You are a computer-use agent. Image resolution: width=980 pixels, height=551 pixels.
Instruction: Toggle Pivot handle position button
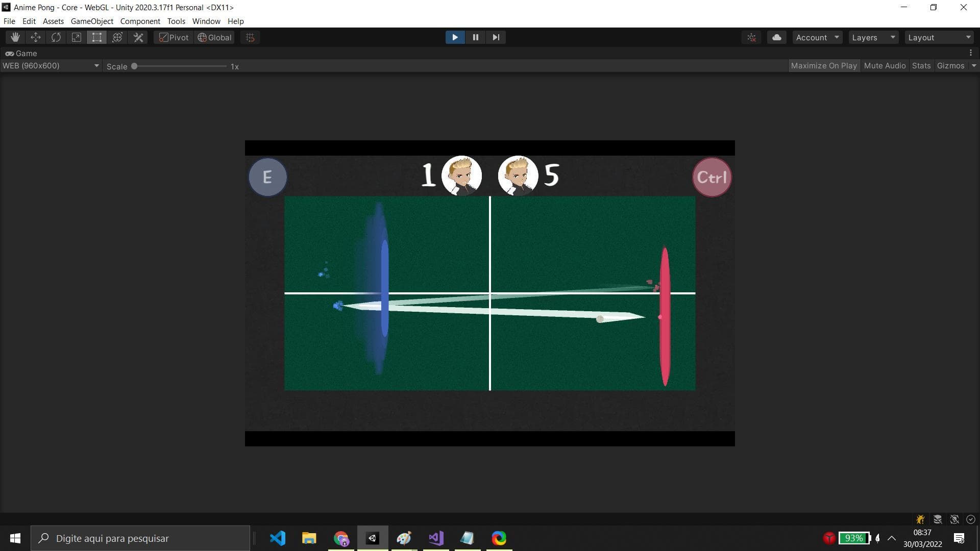pos(174,37)
